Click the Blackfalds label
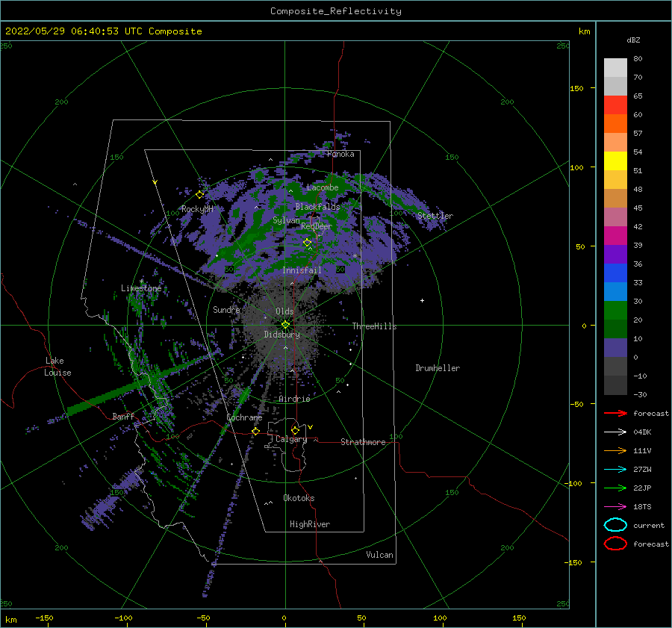Viewport: 672px width, 628px height. (317, 207)
